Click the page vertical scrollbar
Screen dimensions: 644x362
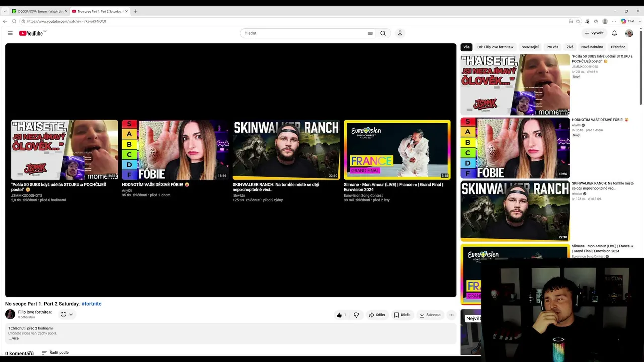pos(641,68)
